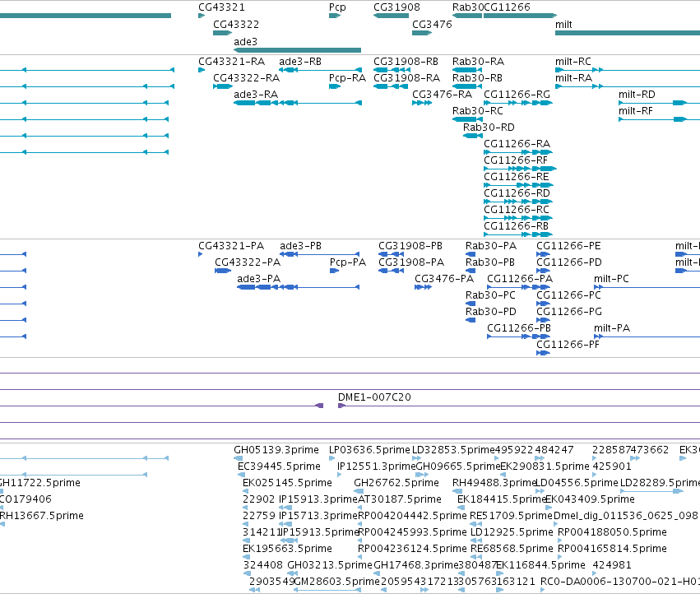Select the CG11266-RD transcript label

coord(517,193)
